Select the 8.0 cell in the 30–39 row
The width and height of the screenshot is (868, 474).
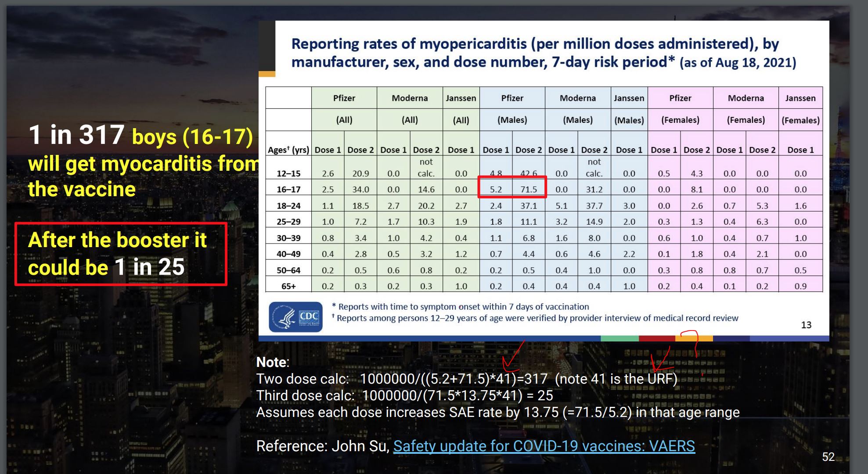pyautogui.click(x=594, y=238)
